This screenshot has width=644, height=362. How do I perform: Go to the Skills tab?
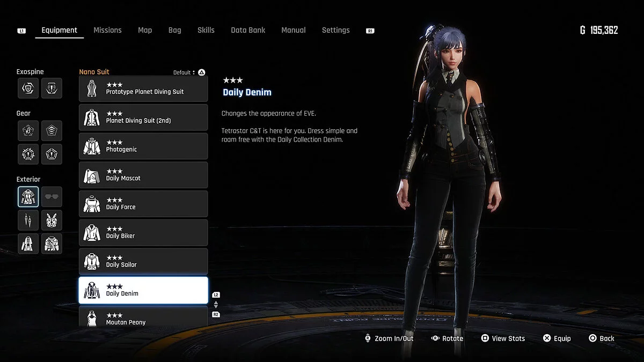point(206,30)
